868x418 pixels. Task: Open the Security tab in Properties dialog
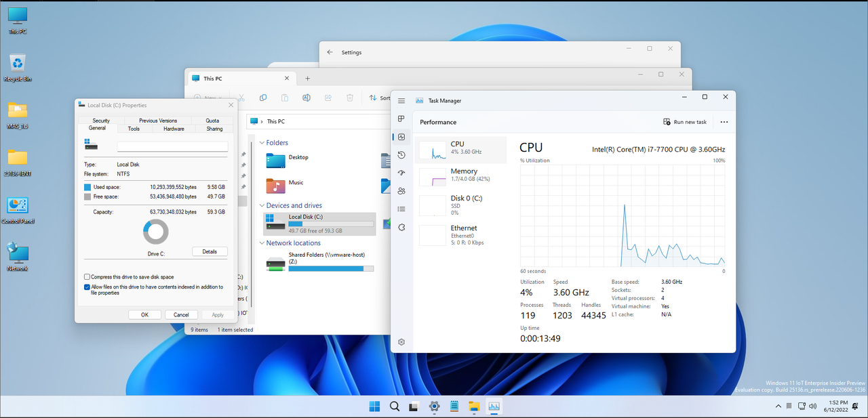coord(101,121)
